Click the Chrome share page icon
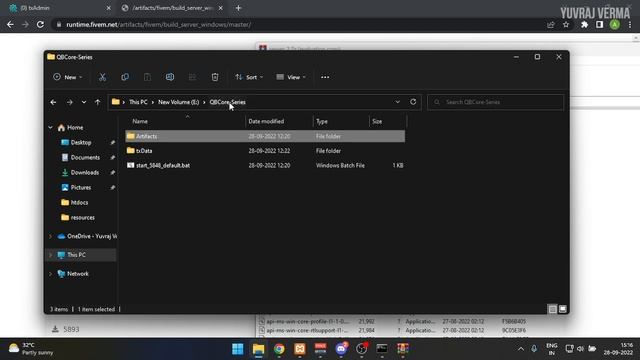 click(551, 24)
